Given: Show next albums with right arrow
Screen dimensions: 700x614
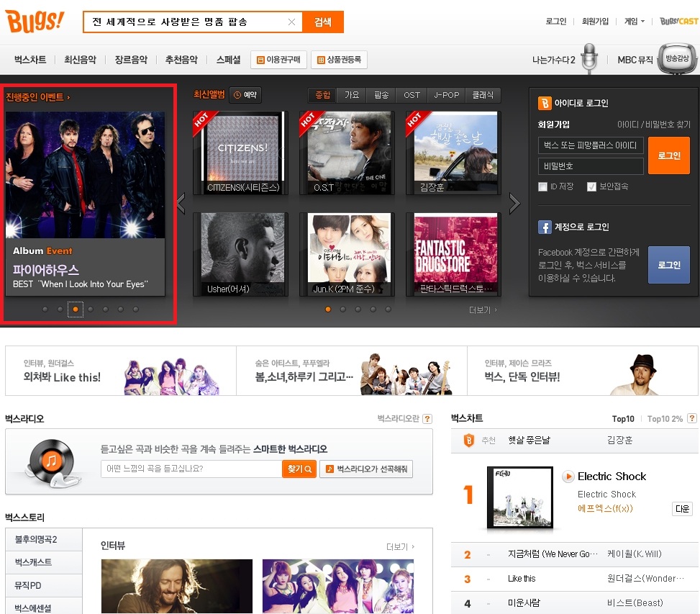Looking at the screenshot, I should [x=514, y=204].
